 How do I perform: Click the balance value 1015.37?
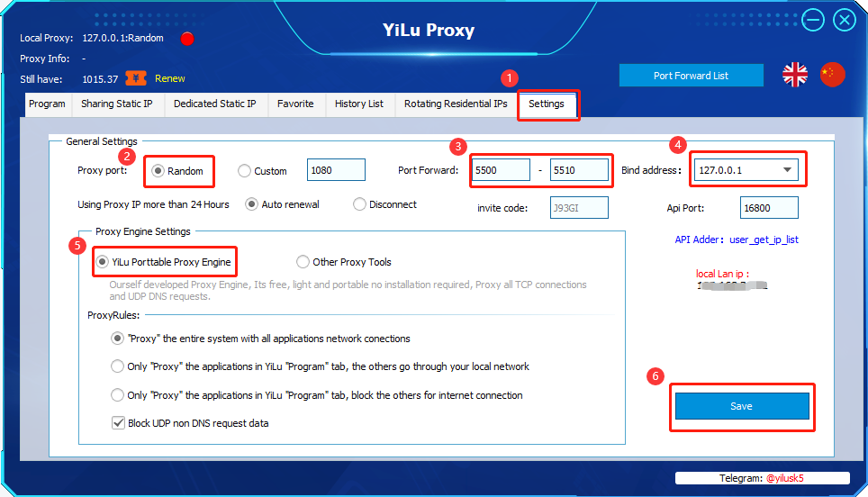[x=100, y=79]
